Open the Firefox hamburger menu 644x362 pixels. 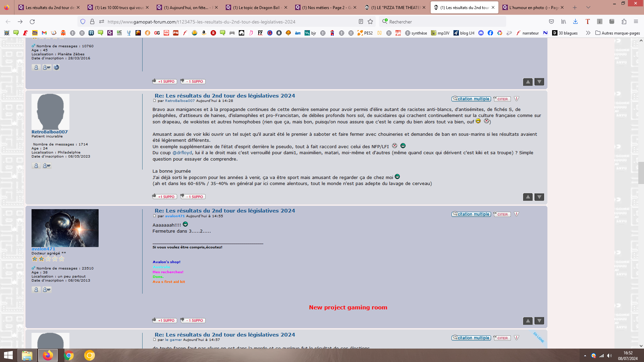pyautogui.click(x=636, y=22)
